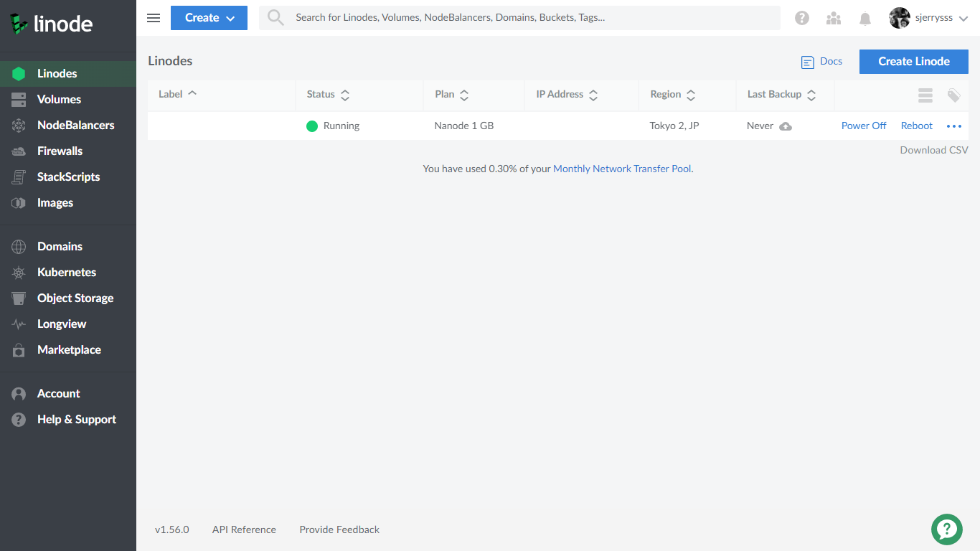The width and height of the screenshot is (980, 551).
Task: Open the floating green help chat icon
Action: pyautogui.click(x=947, y=529)
